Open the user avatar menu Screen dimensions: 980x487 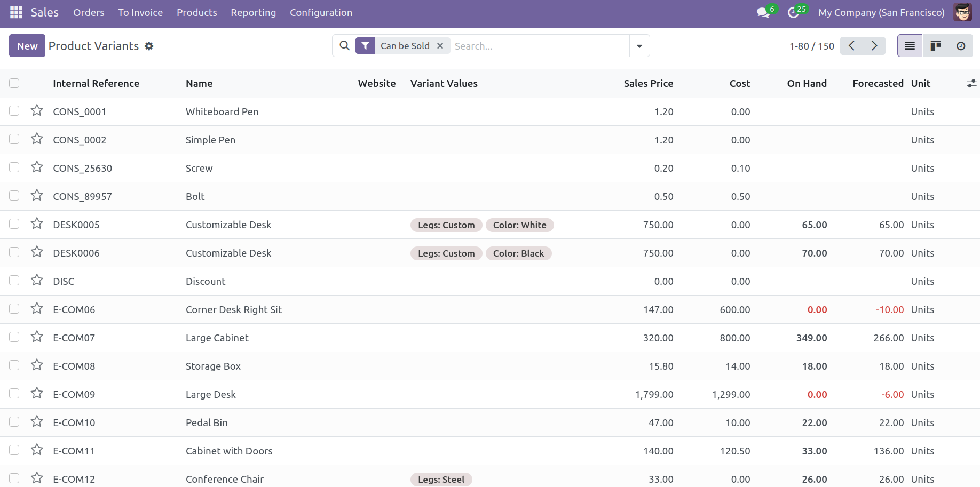coord(962,12)
